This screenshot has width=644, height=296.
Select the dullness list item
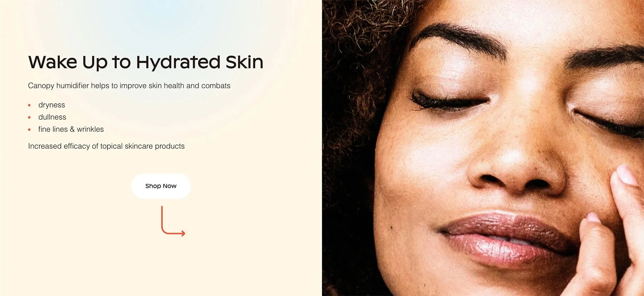tap(52, 117)
